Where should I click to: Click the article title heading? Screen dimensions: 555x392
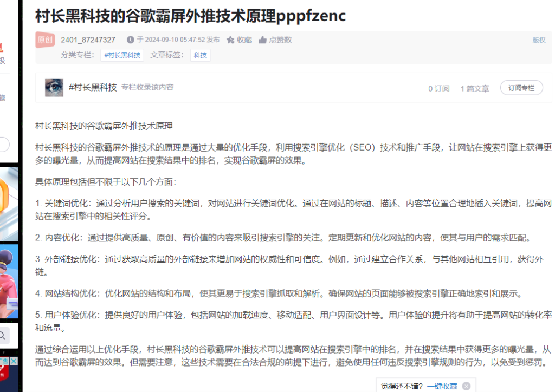pos(190,16)
